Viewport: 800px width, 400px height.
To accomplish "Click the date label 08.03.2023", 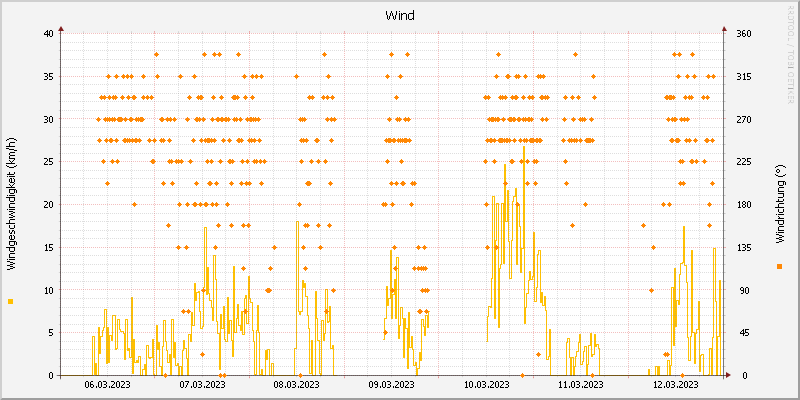I will (296, 384).
